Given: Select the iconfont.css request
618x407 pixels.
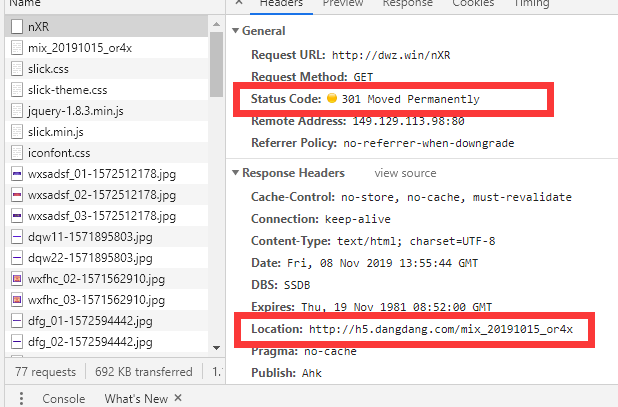Looking at the screenshot, I should pyautogui.click(x=59, y=153).
